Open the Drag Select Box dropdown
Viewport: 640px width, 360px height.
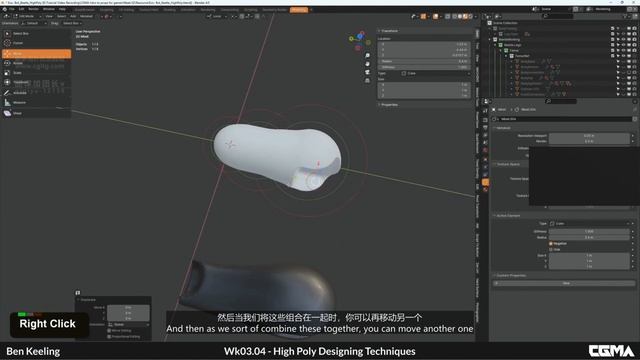(72, 23)
